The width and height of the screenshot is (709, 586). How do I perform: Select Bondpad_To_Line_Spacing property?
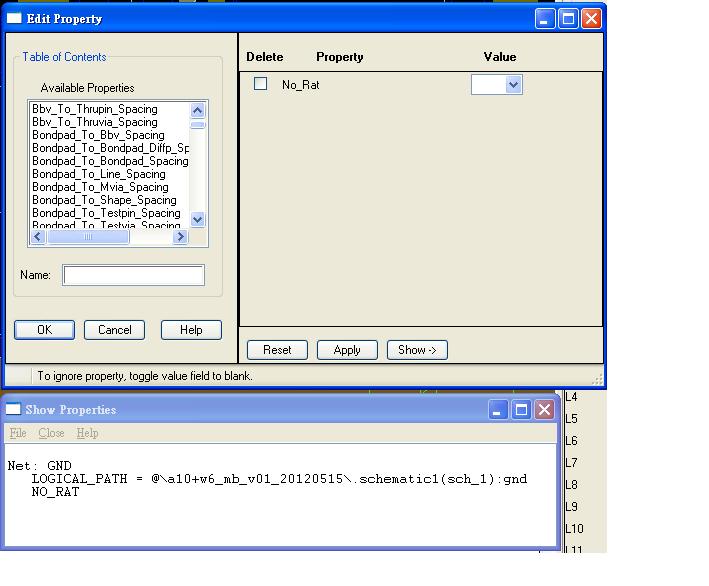click(x=99, y=174)
